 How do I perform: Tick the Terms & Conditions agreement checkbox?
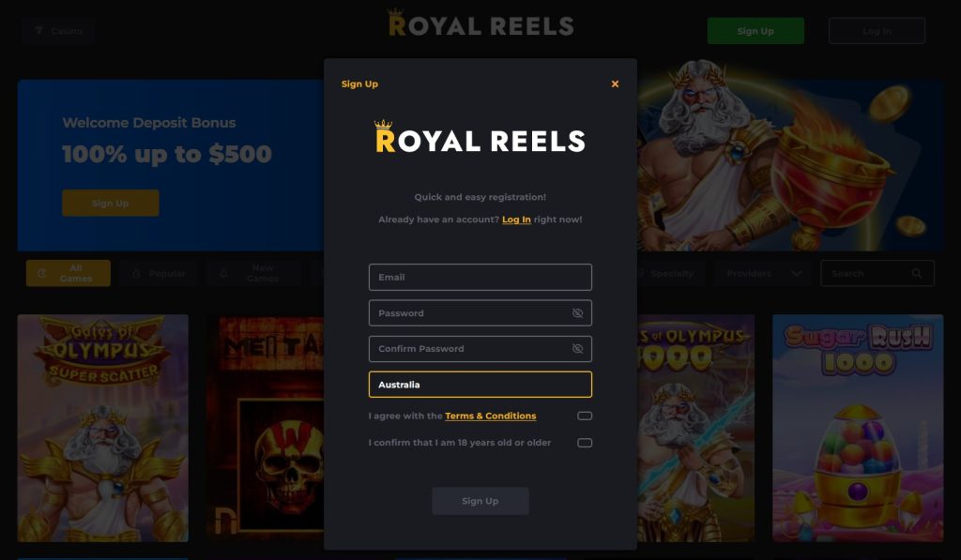pos(585,416)
